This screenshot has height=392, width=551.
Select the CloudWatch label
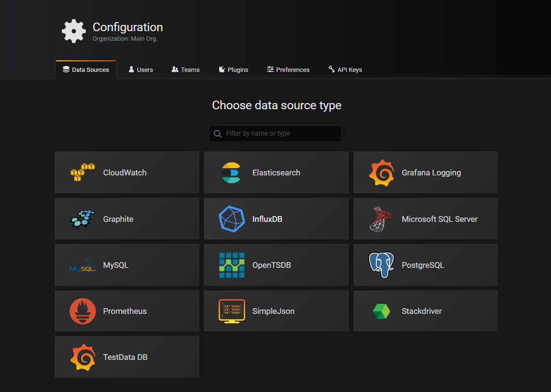click(x=125, y=173)
